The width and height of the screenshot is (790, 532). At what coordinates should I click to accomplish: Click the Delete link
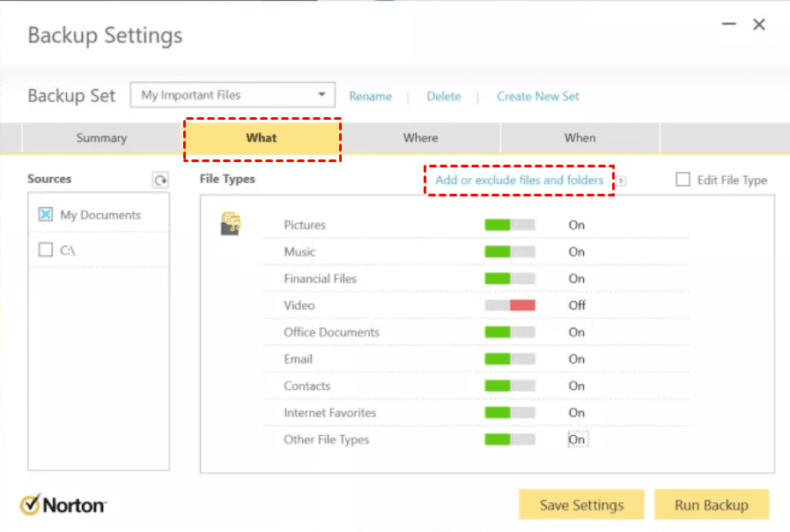444,96
